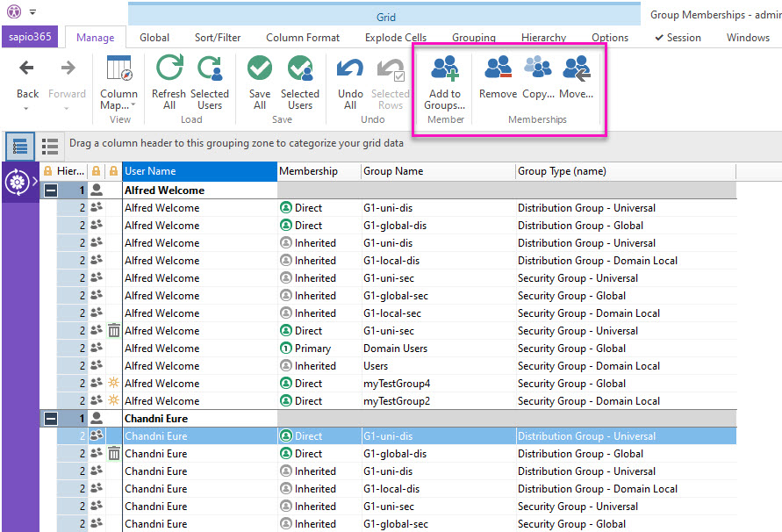The width and height of the screenshot is (782, 532).
Task: Open the Windows ribbon tab
Action: pyautogui.click(x=748, y=38)
